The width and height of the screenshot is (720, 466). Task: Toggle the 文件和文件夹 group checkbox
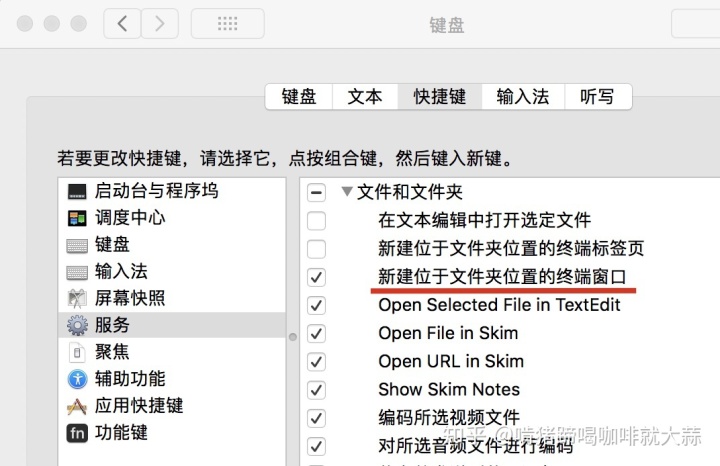[x=316, y=192]
